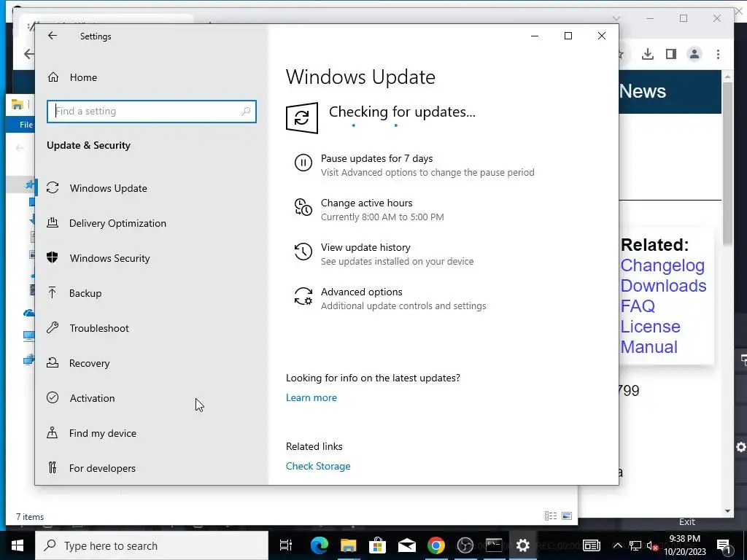747x560 pixels.
Task: Click the View update history icon
Action: pos(303,252)
